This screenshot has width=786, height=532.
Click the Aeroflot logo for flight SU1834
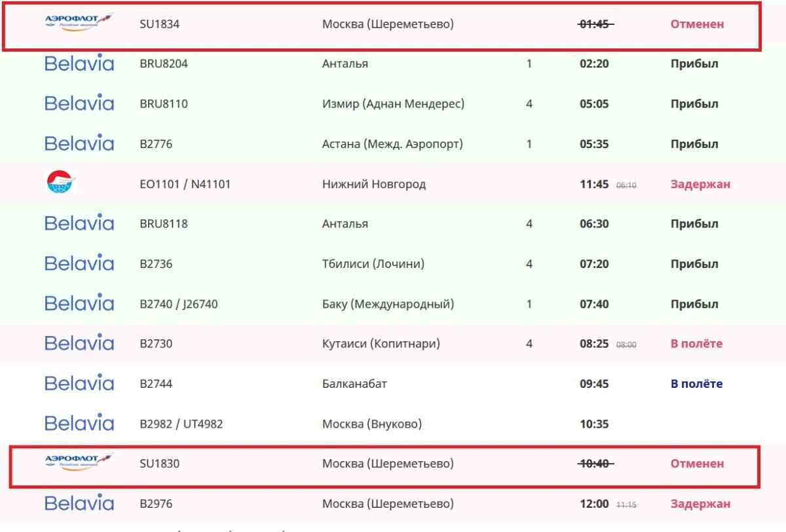pos(79,21)
